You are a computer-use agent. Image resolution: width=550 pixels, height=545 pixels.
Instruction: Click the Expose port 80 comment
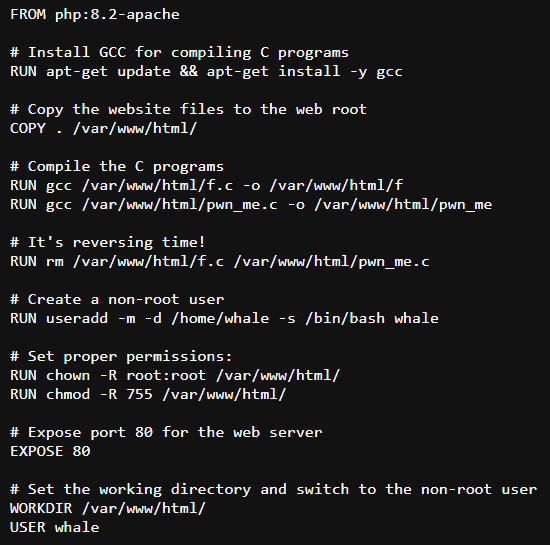click(x=166, y=432)
